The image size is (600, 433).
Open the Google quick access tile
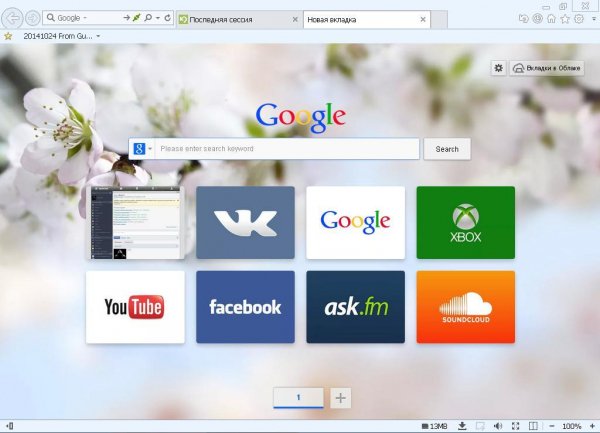point(355,223)
